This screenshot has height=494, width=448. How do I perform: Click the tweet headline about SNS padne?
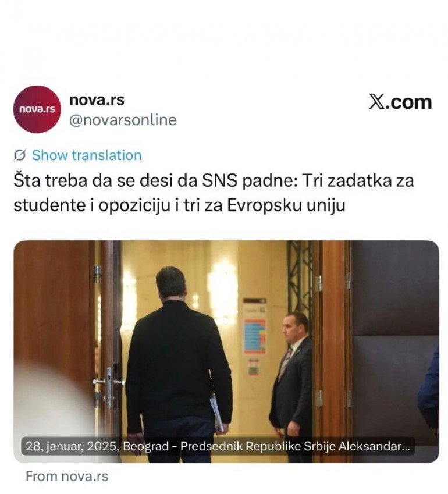[214, 193]
